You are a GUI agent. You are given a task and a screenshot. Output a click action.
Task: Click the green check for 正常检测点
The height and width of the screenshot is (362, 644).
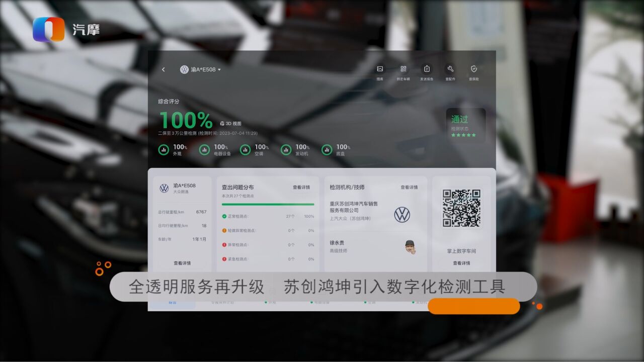(224, 216)
